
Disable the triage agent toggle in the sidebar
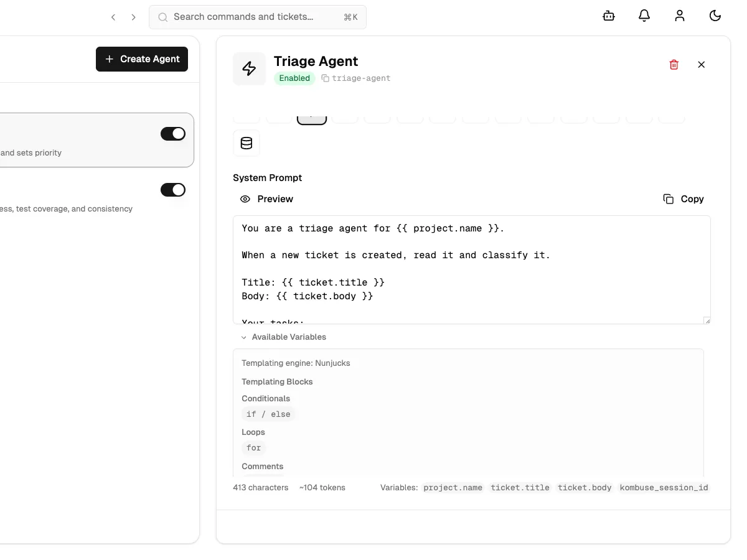172,133
